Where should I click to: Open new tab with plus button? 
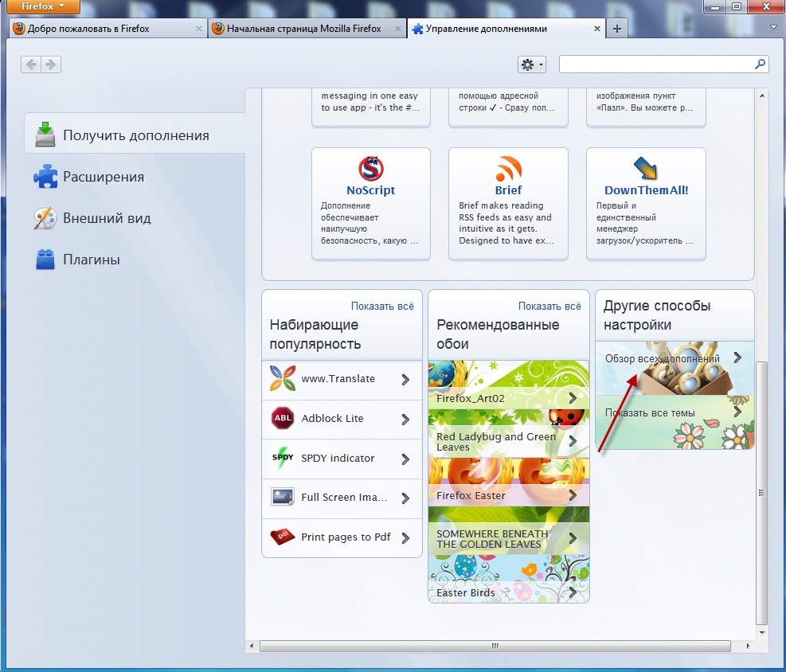(617, 29)
